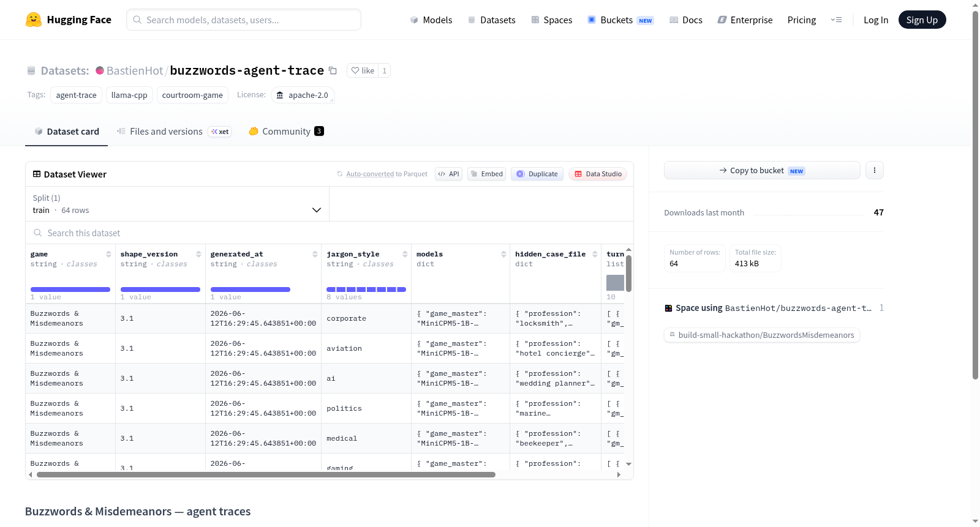
Task: Click the page vertical scrollbar
Action: pos(975,195)
